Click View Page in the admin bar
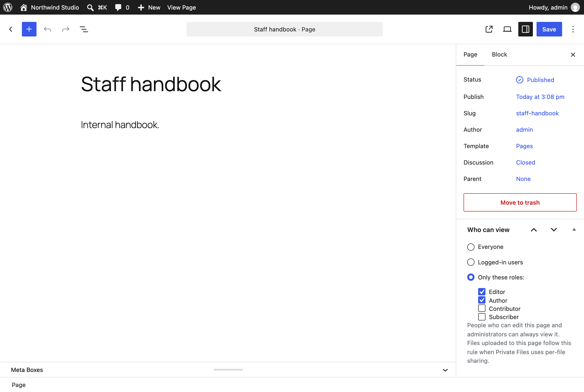This screenshot has width=584, height=392. pyautogui.click(x=181, y=7)
